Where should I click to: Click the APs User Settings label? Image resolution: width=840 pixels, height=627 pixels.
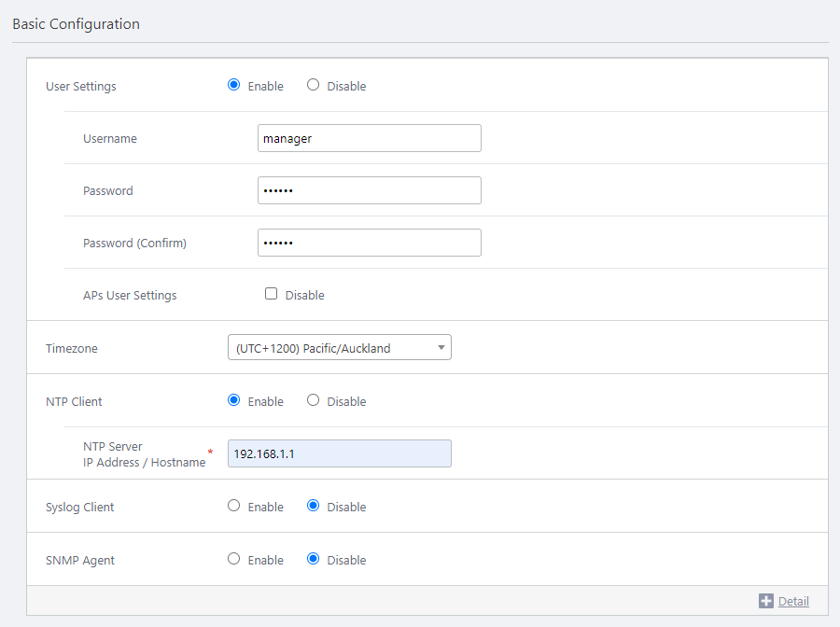[x=130, y=295]
